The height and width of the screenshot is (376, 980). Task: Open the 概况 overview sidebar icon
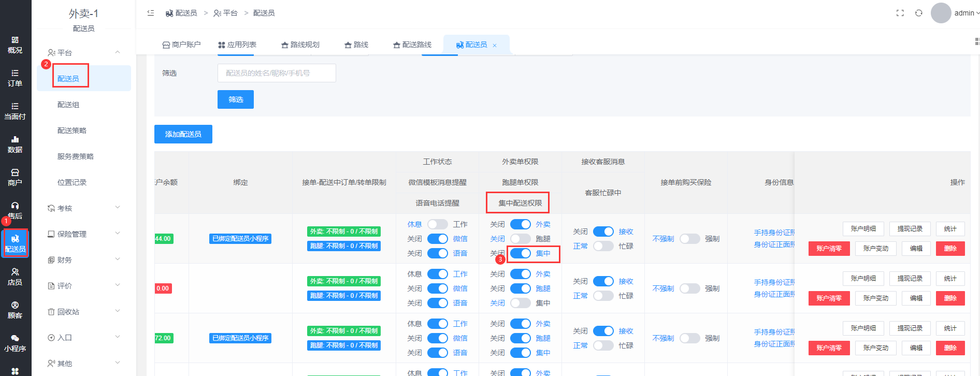(x=15, y=45)
